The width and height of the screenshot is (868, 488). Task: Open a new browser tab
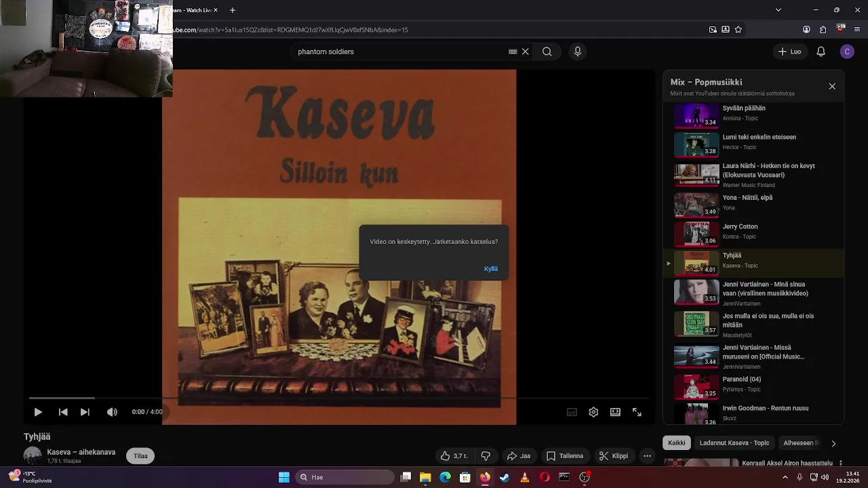[233, 10]
